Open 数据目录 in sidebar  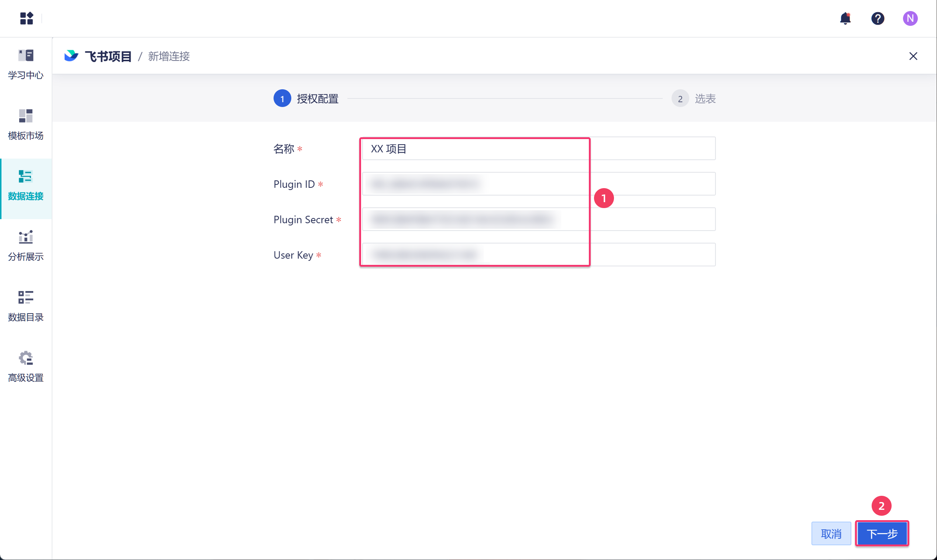[x=26, y=306]
